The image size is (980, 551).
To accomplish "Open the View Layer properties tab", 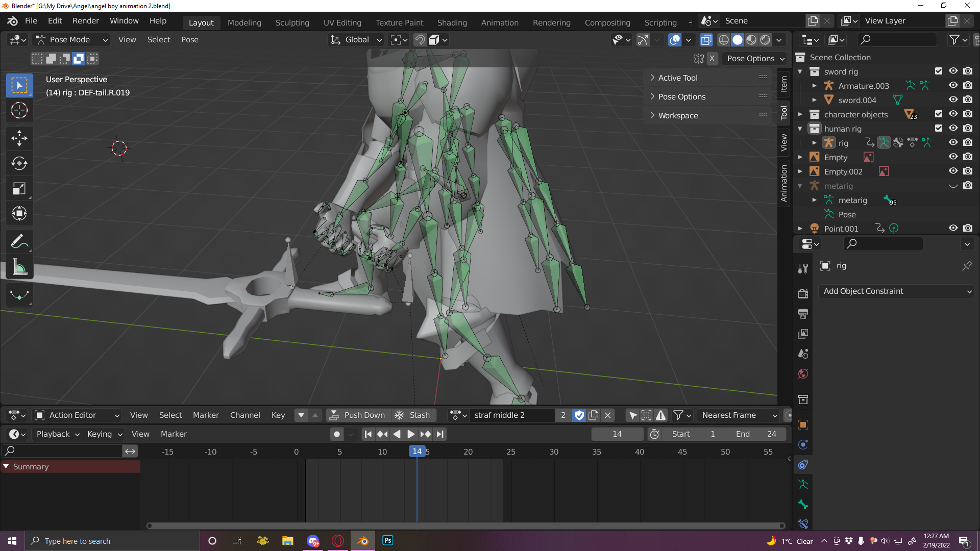I will pos(803,334).
